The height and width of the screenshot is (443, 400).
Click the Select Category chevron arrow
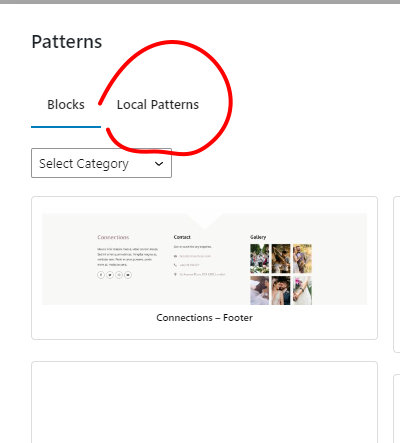coord(159,164)
